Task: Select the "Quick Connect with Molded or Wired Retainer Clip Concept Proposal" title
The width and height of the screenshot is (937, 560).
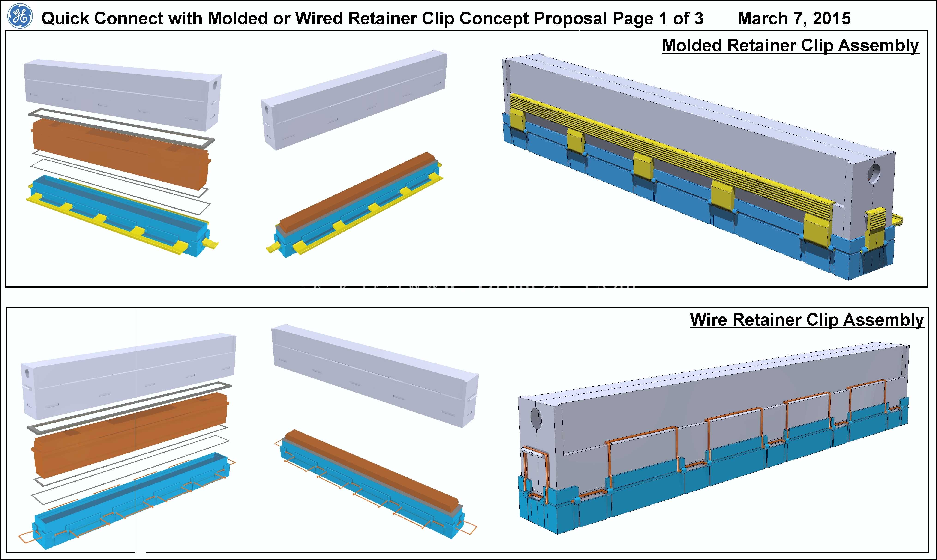Action: (324, 18)
